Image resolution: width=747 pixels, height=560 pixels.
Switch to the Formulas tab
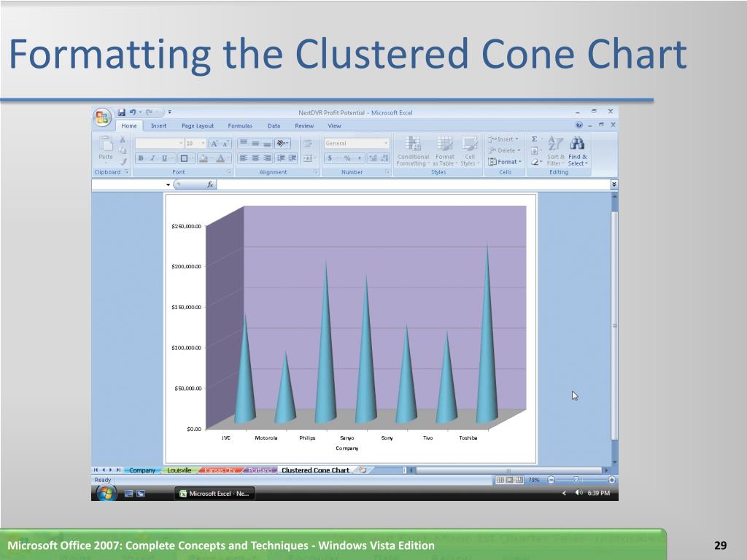pos(240,125)
